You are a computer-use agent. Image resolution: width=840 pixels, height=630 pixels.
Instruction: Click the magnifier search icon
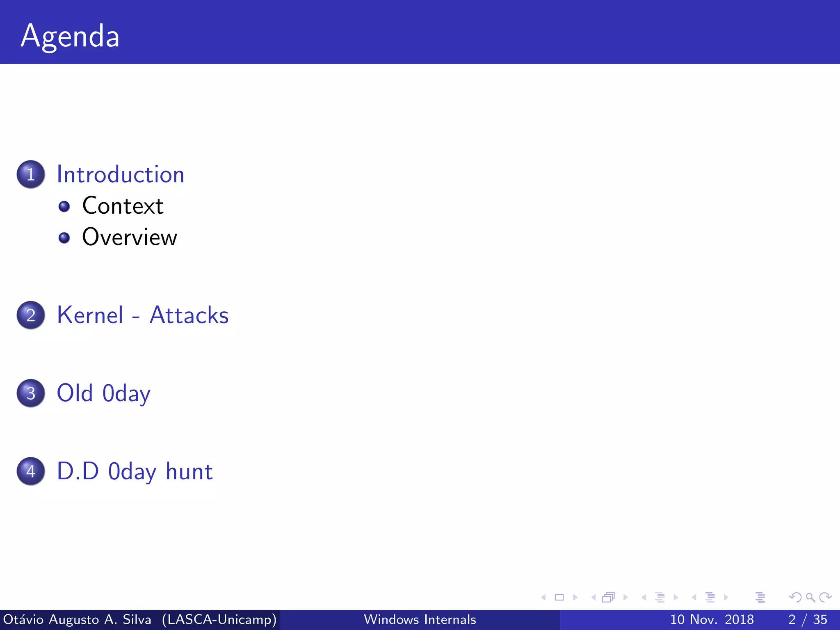coord(810,597)
